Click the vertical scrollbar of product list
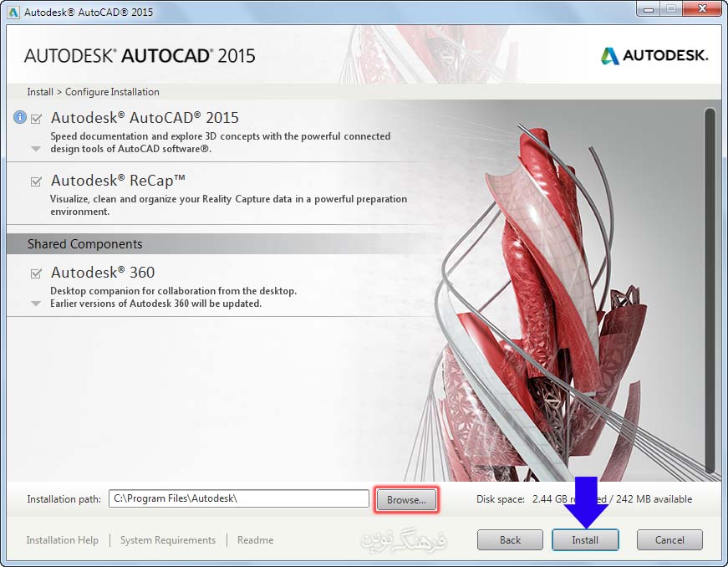This screenshot has height=567, width=728. coord(710,290)
